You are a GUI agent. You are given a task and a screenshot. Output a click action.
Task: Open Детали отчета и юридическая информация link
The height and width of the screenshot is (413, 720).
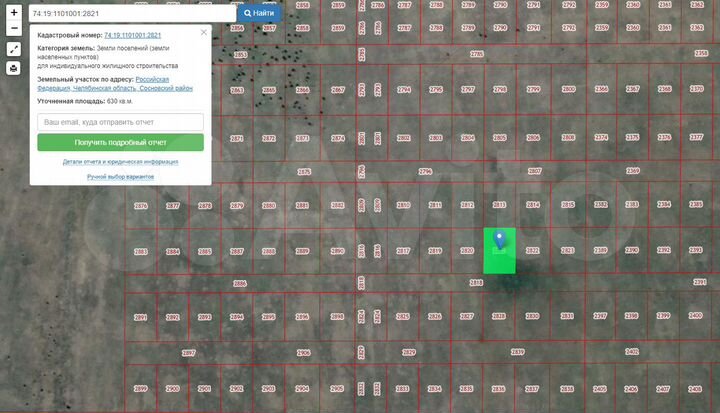tap(120, 161)
